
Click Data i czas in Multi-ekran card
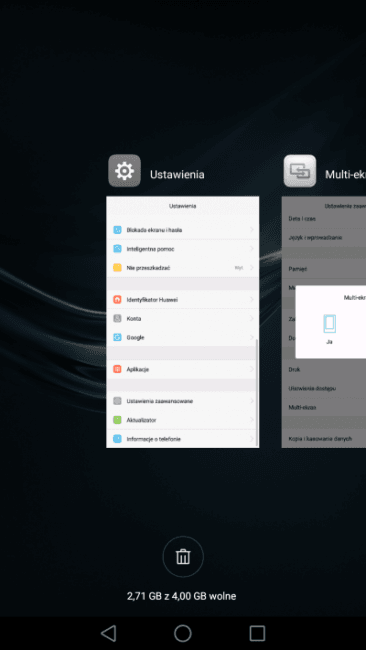coord(302,218)
